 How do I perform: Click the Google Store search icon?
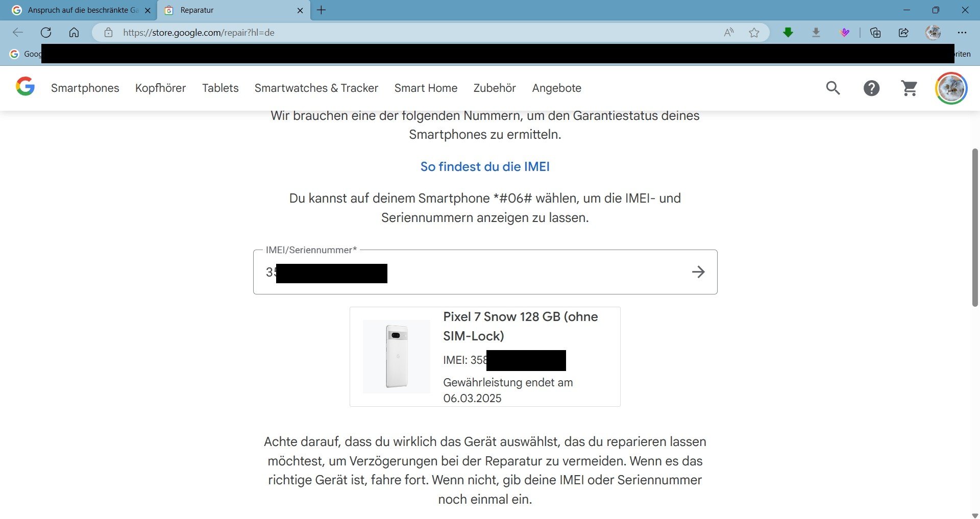point(833,88)
